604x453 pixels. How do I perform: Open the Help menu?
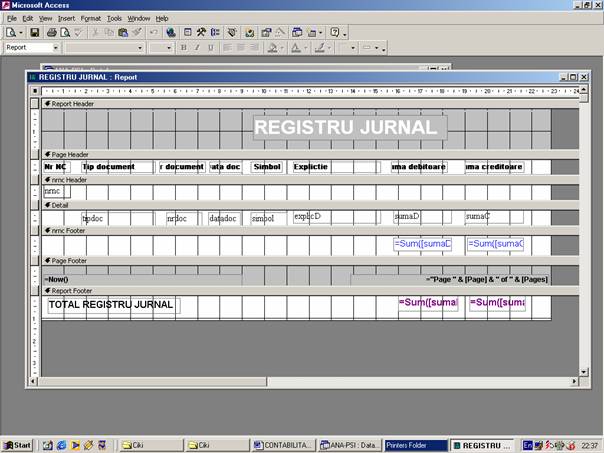162,18
